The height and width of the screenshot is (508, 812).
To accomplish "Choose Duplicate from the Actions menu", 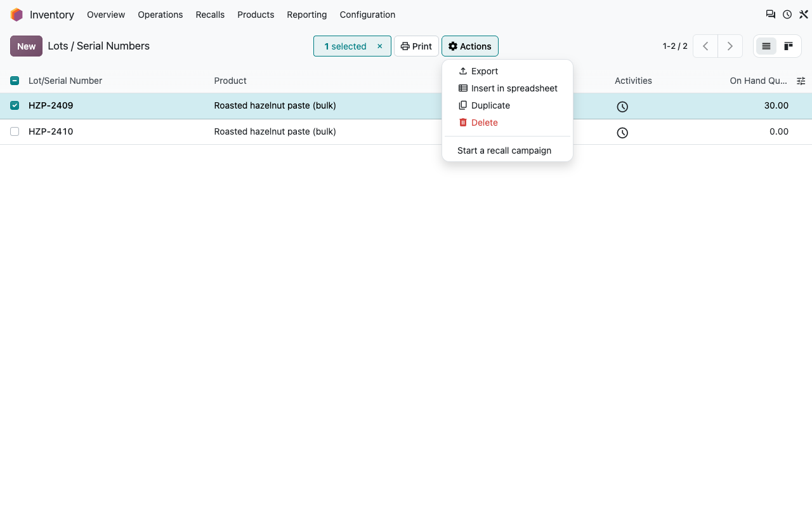I will [x=507, y=105].
